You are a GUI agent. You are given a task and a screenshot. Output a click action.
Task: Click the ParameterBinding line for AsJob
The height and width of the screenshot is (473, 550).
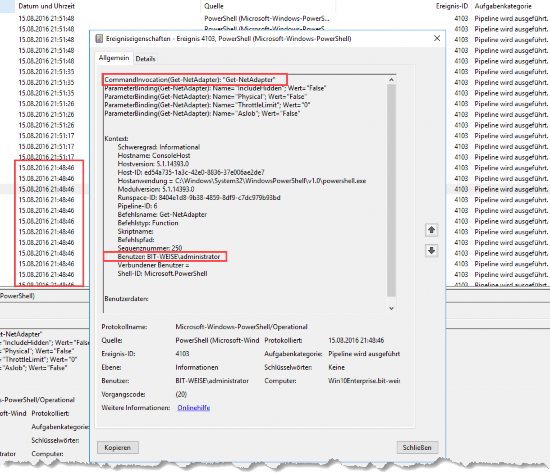point(202,113)
